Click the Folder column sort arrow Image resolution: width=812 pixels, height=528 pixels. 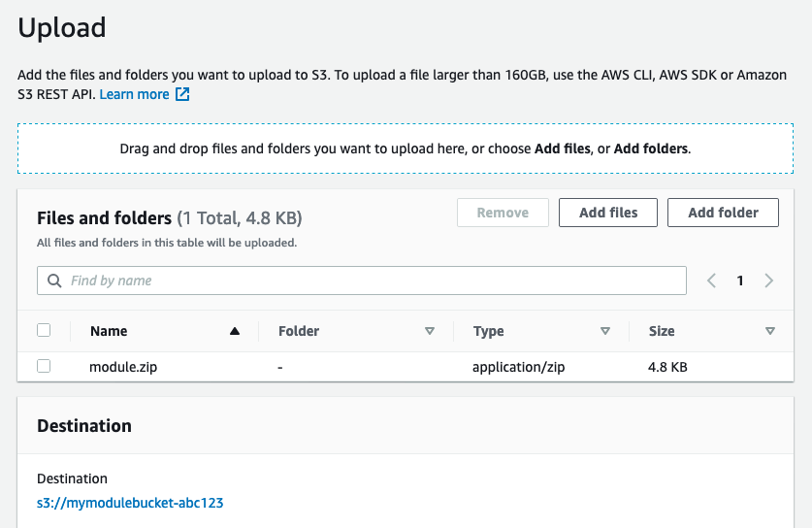point(430,331)
